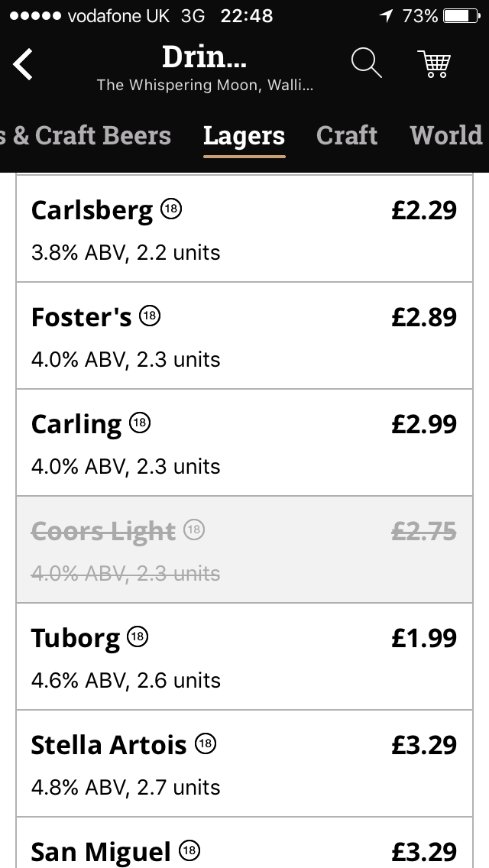489x868 pixels.
Task: Tap the 18 age badge beside Carlsberg
Action: tap(171, 209)
